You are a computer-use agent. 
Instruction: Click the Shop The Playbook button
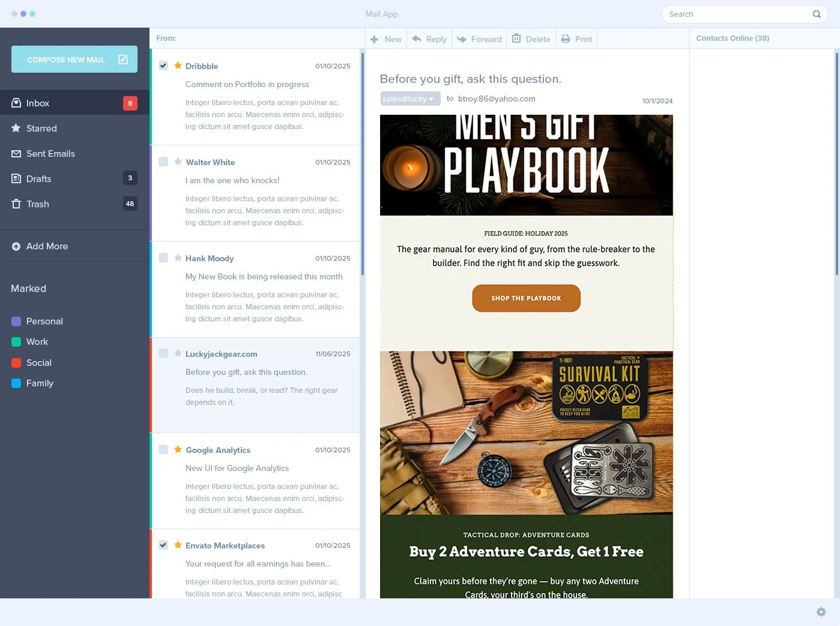526,298
